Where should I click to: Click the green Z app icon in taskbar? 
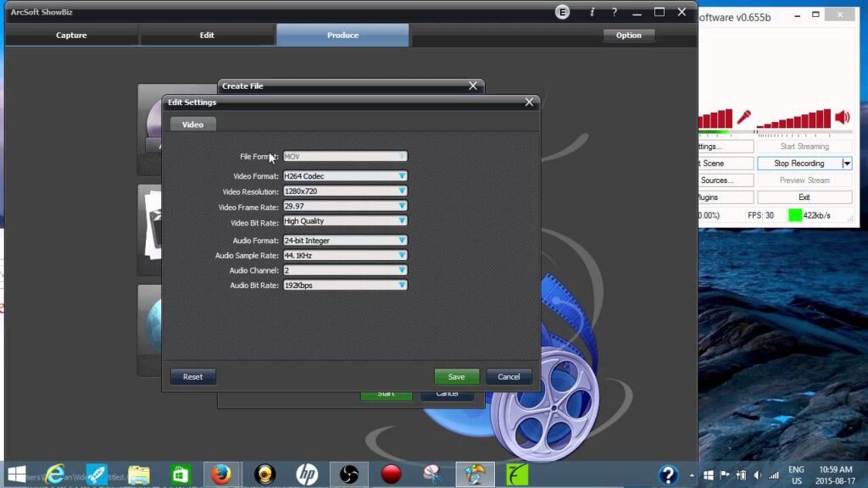[518, 474]
